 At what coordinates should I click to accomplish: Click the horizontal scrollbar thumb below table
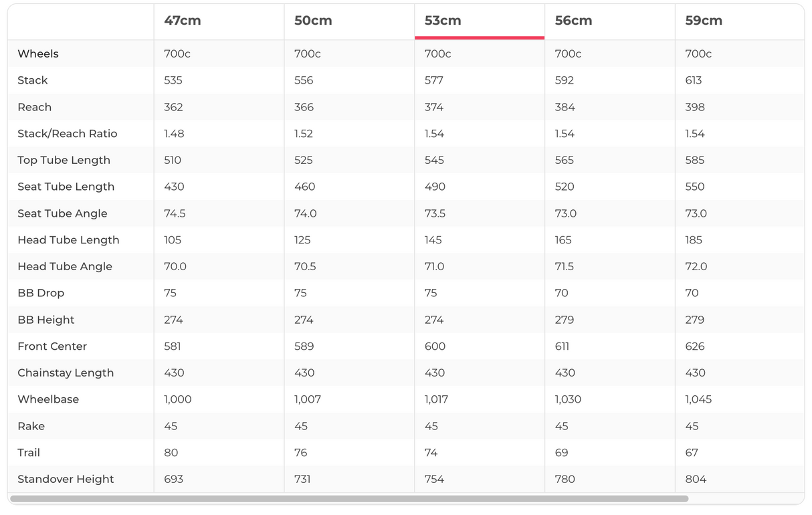[349, 499]
